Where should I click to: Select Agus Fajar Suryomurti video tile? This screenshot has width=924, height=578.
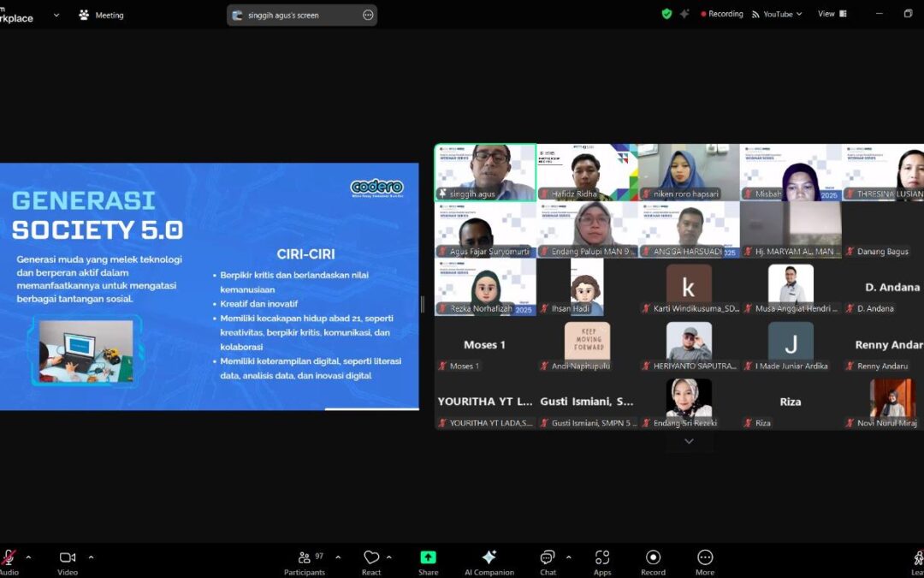[x=485, y=229]
